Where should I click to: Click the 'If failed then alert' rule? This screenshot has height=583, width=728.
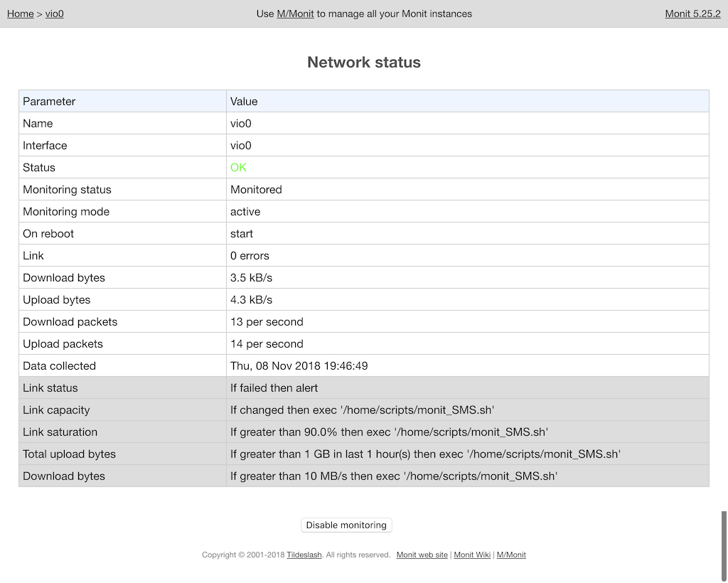point(274,388)
